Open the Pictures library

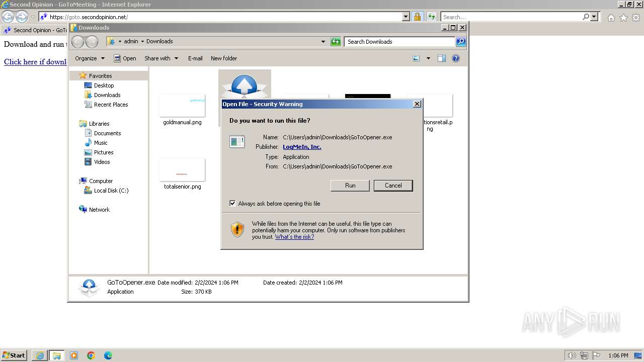tap(104, 152)
